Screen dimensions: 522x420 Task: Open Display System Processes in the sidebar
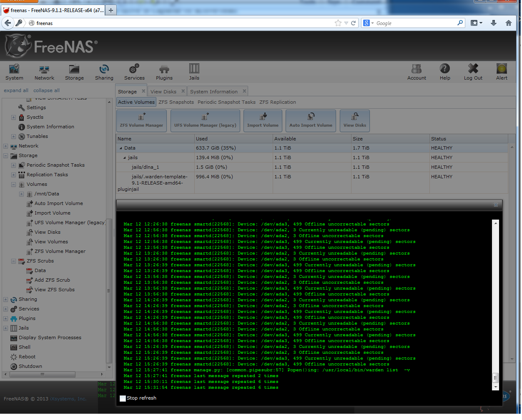click(x=50, y=337)
